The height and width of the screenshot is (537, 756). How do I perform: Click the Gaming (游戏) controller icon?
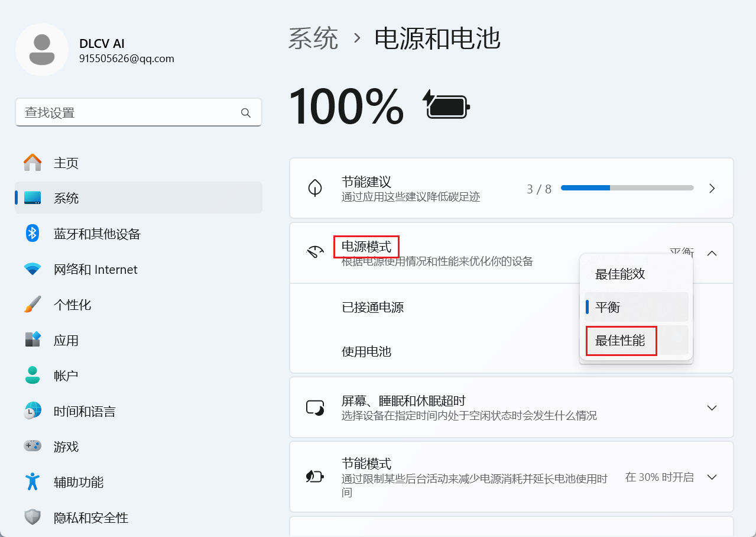click(x=33, y=447)
